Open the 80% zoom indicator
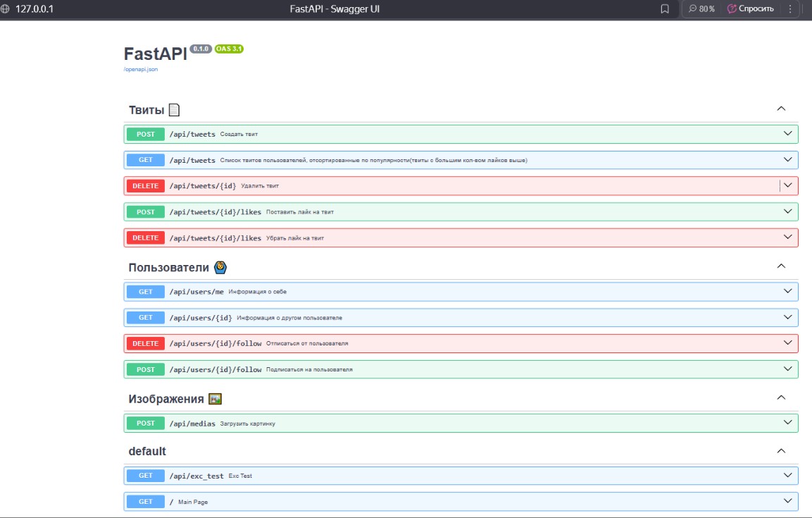This screenshot has height=518, width=812. pyautogui.click(x=701, y=8)
